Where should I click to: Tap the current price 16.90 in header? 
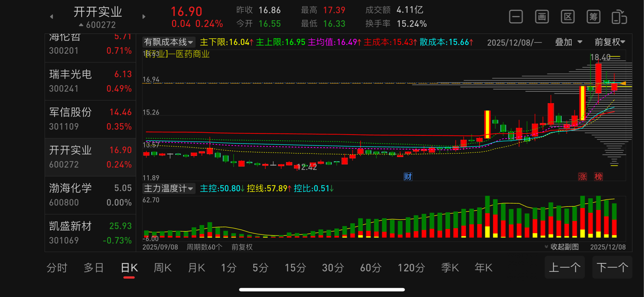[x=186, y=12]
